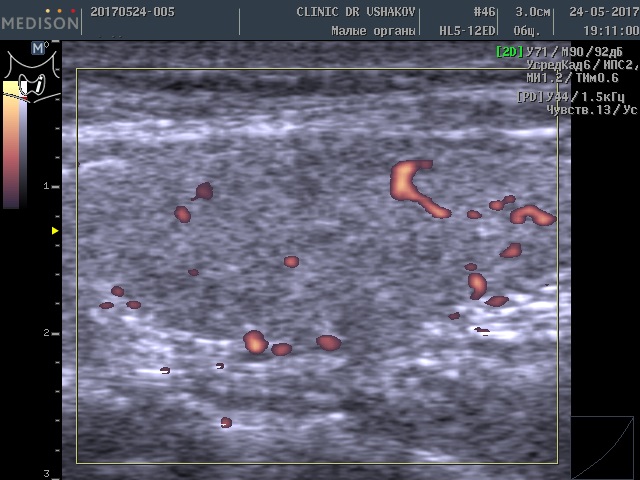
Task: Click the patient ID 20170524-005
Action: 132,12
